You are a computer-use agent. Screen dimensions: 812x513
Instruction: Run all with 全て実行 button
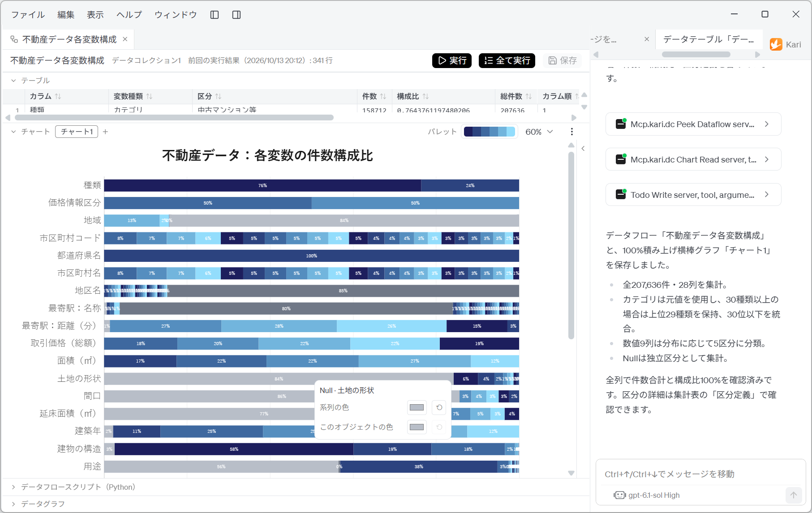pyautogui.click(x=507, y=60)
